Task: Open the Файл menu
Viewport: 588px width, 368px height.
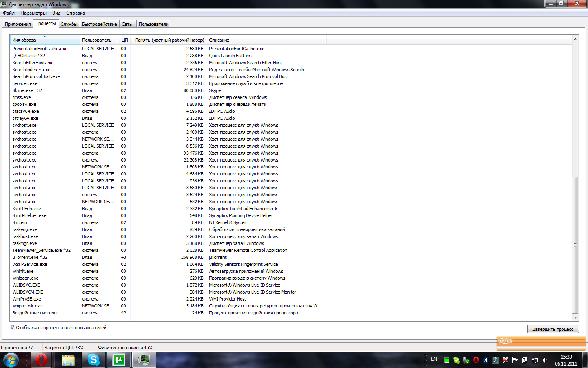Action: 9,13
